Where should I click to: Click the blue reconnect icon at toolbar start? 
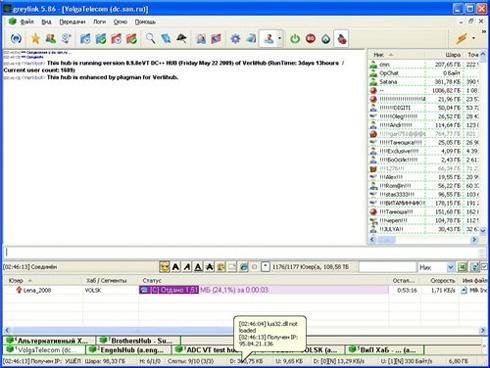(x=16, y=39)
